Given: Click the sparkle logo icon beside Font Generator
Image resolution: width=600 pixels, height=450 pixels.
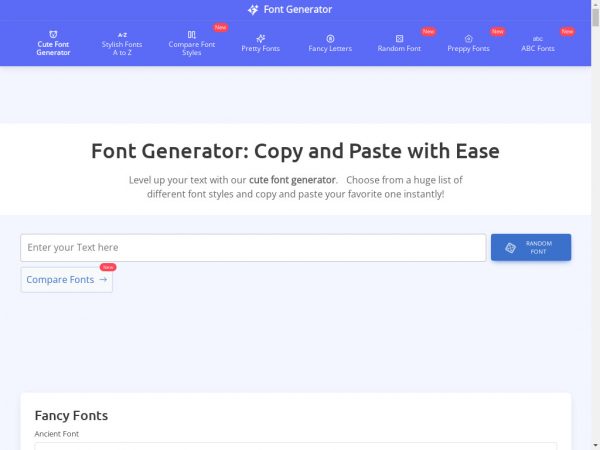Looking at the screenshot, I should 253,10.
